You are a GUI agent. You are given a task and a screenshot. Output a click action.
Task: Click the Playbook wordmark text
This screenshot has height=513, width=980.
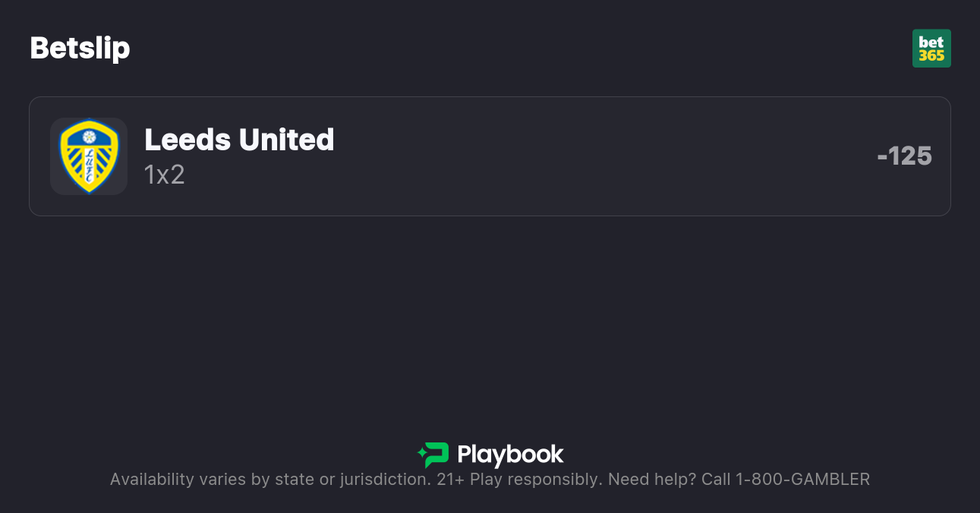[510, 455]
